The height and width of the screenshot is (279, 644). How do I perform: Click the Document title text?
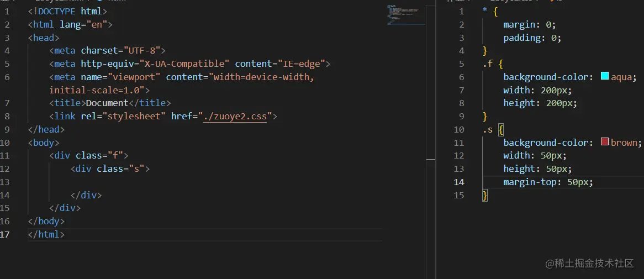click(x=107, y=103)
